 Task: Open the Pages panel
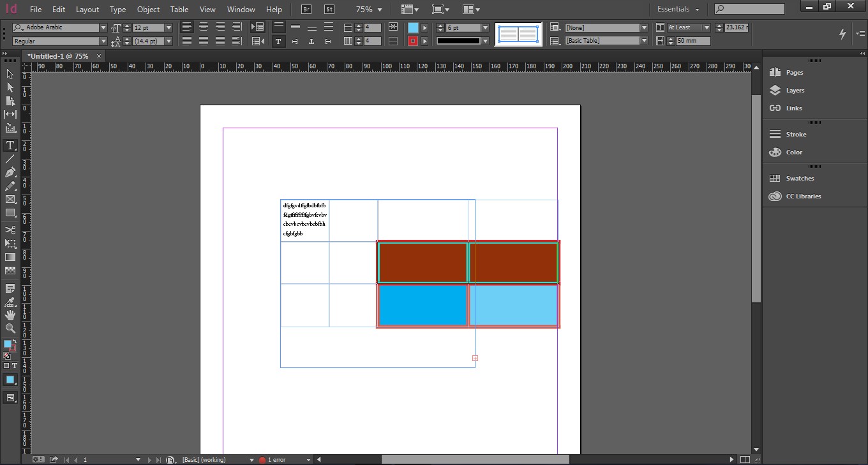795,73
